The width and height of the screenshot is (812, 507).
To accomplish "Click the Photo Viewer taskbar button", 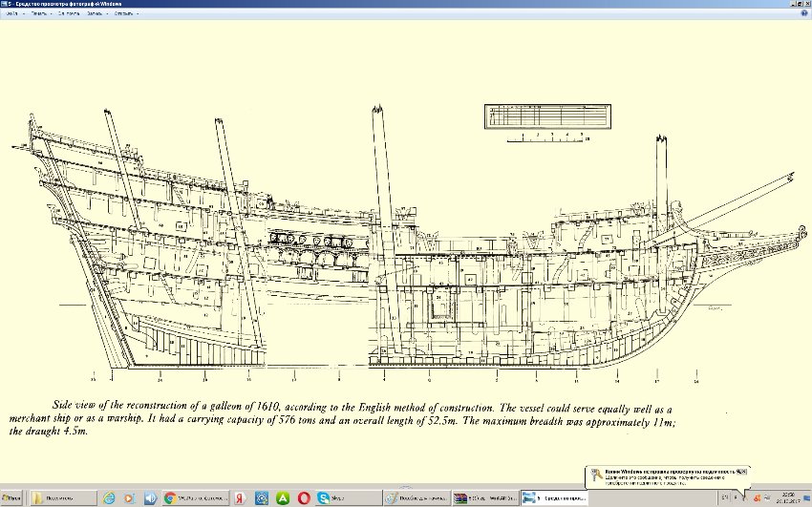I will coord(553,498).
